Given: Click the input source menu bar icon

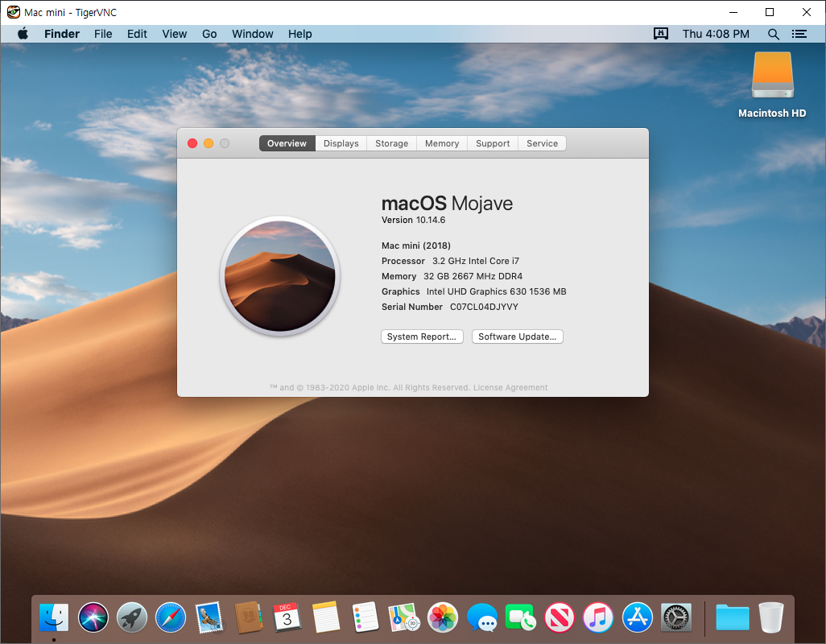Looking at the screenshot, I should click(x=661, y=34).
